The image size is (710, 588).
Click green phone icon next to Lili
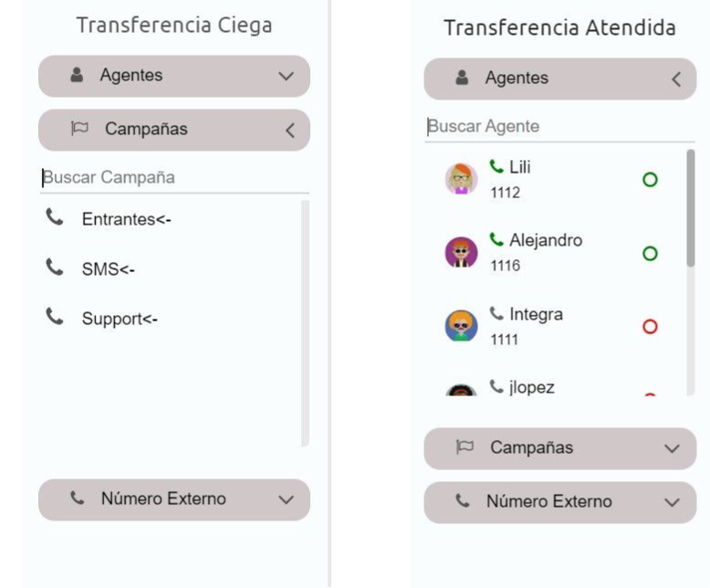point(496,166)
